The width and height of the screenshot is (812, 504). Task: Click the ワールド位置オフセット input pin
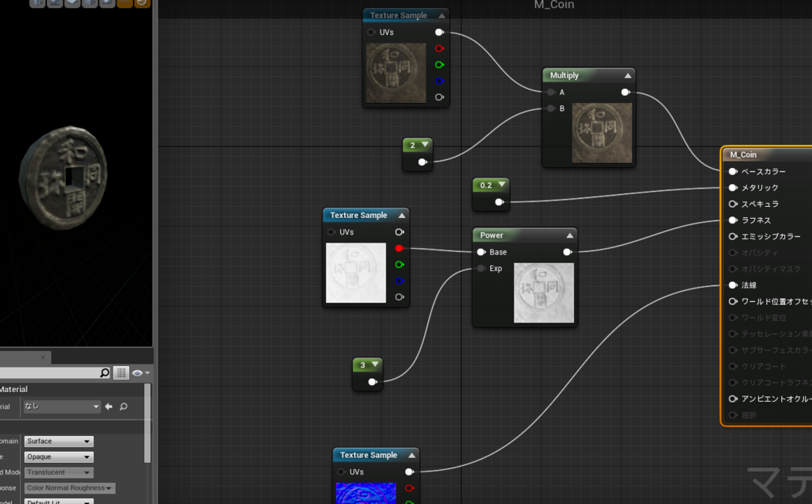point(733,301)
